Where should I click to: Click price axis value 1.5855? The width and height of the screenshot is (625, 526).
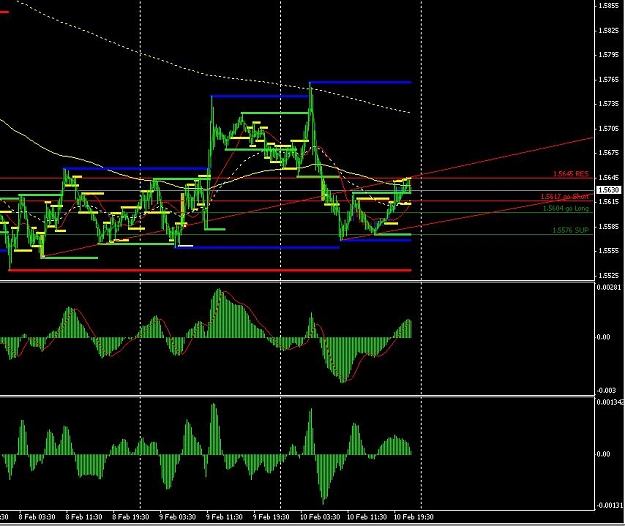(609, 6)
